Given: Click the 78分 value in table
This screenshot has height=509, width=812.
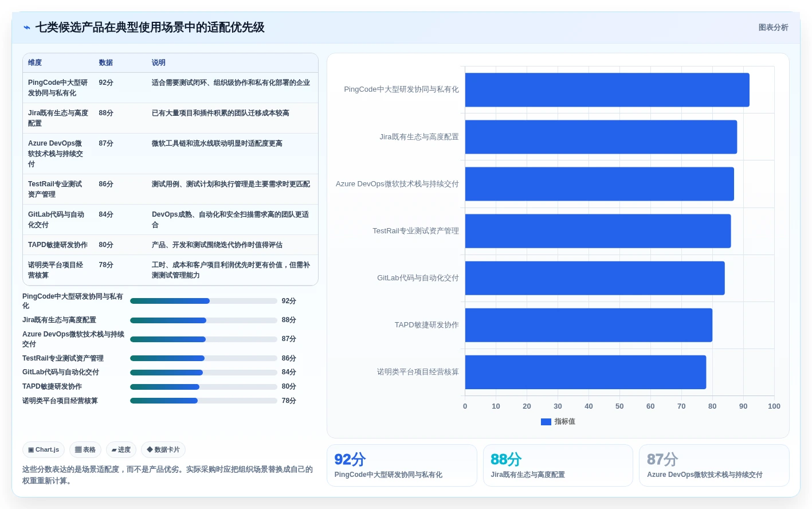Looking at the screenshot, I should [x=106, y=265].
